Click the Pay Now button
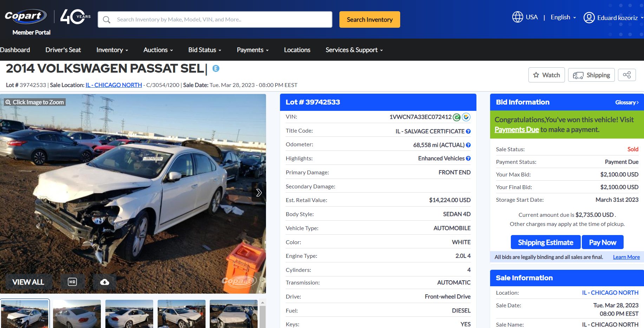 coord(603,242)
